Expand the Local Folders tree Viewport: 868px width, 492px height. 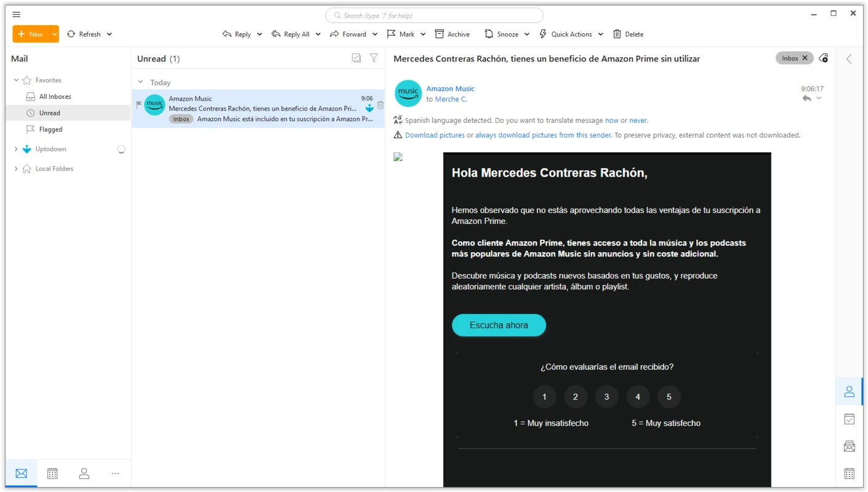click(16, 169)
